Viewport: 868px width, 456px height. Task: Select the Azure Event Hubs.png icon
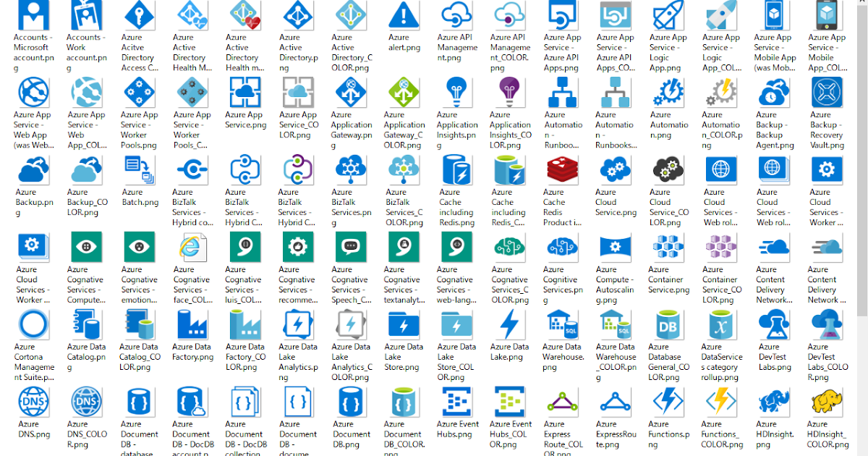tap(456, 402)
